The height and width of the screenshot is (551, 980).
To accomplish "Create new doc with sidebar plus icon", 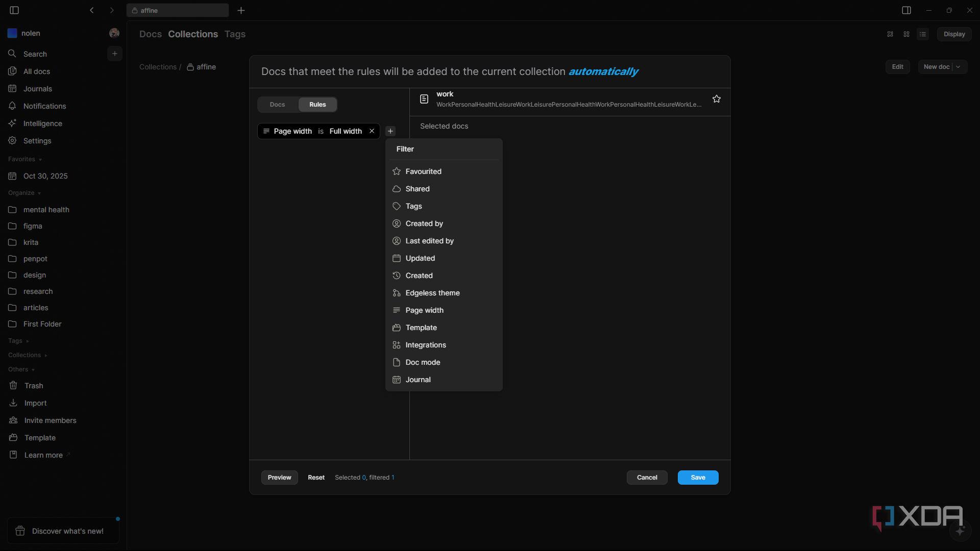I will coord(115,54).
